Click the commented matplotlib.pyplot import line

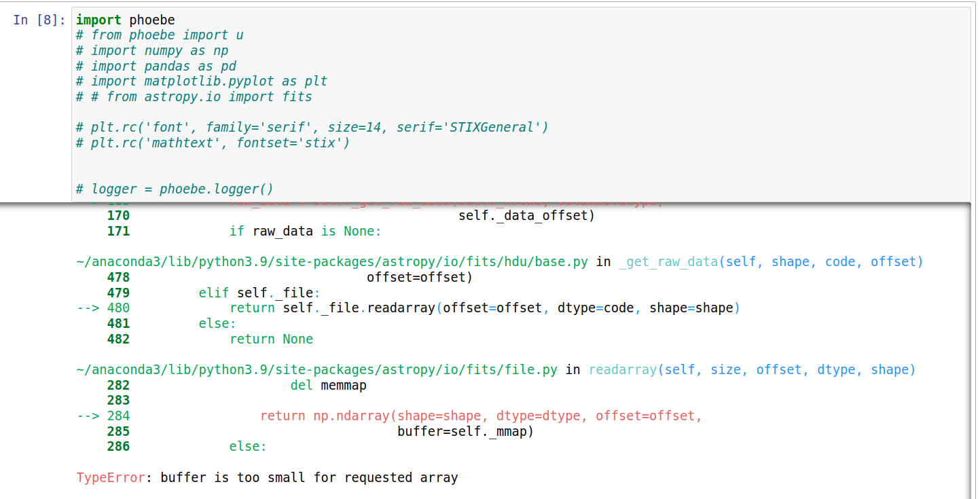[x=200, y=81]
